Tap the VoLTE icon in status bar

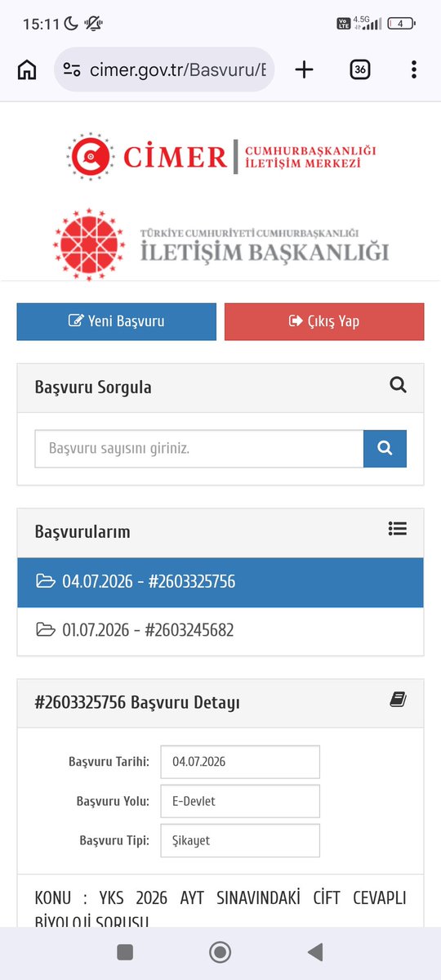pyautogui.click(x=344, y=24)
